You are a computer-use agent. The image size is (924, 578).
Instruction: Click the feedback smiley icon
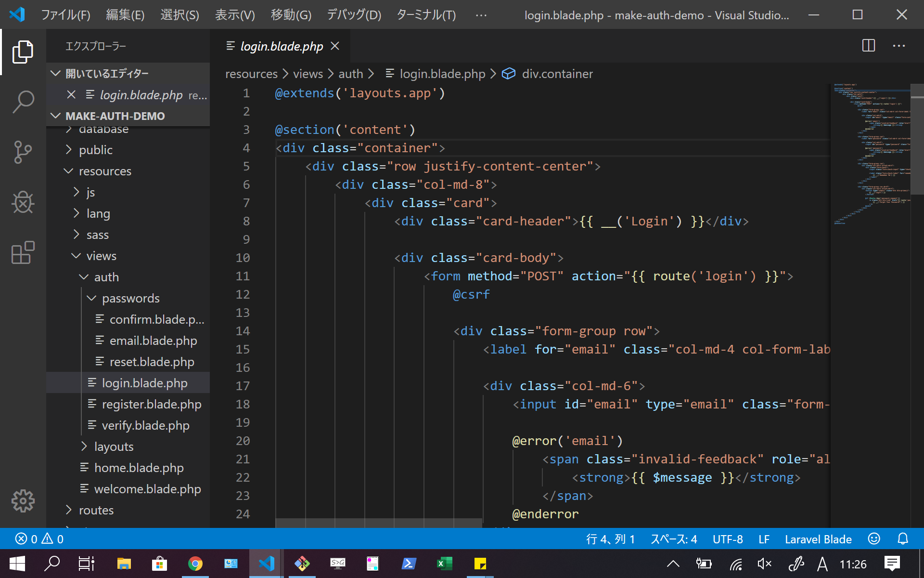(874, 539)
